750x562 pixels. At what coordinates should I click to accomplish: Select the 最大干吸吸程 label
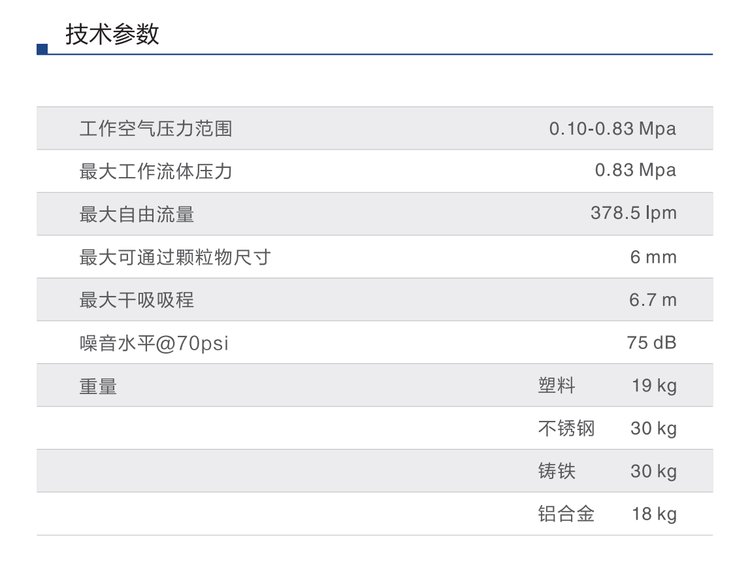[137, 300]
